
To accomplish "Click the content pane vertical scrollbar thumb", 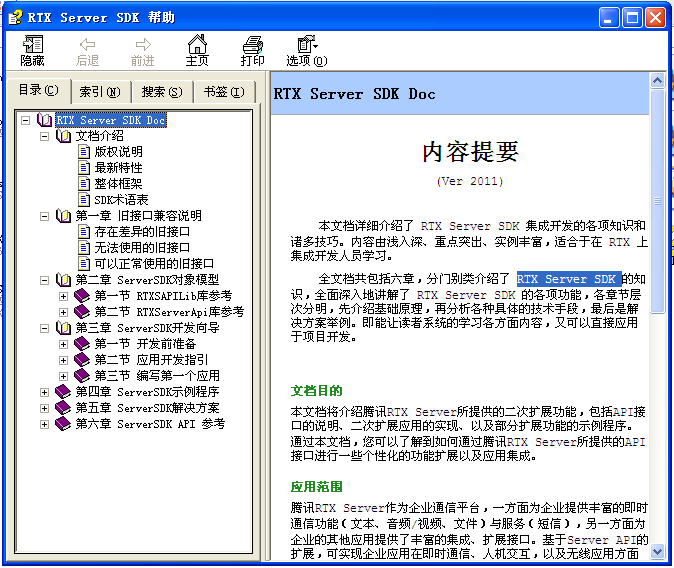I will pyautogui.click(x=658, y=201).
